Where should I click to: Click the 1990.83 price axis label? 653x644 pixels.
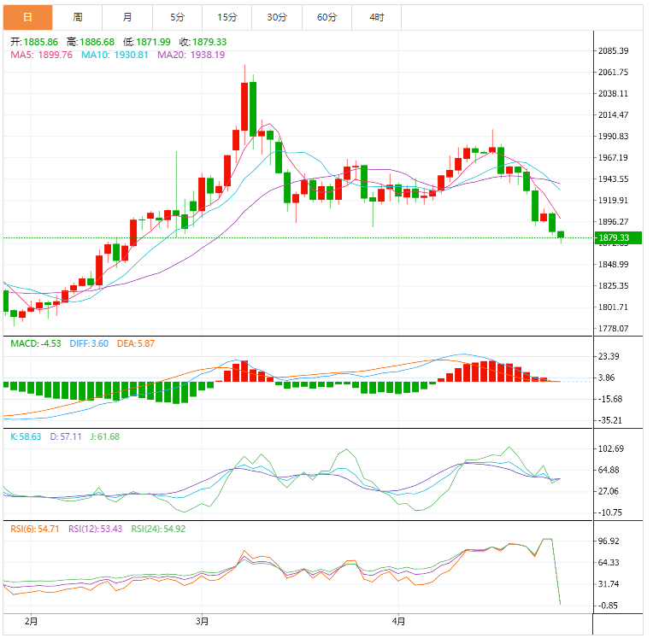pos(613,136)
